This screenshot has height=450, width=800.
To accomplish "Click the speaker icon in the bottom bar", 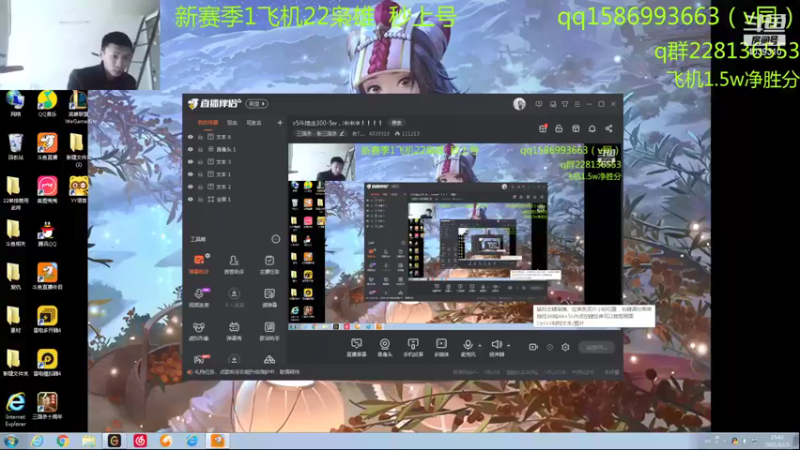I will [x=496, y=345].
